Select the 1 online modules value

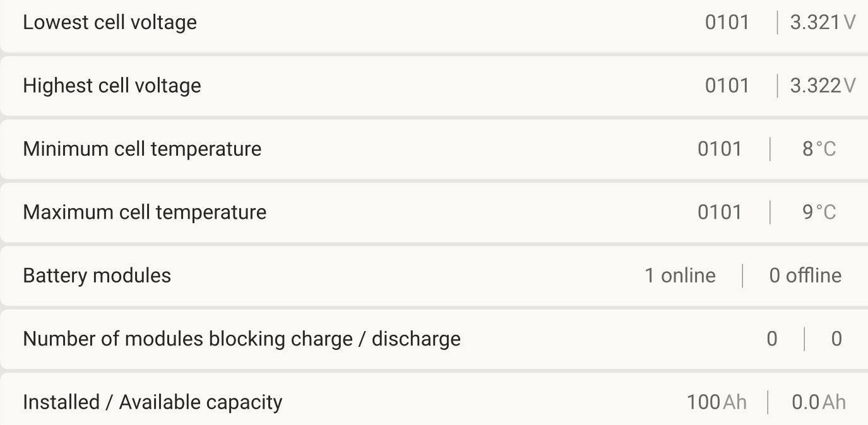(x=680, y=276)
